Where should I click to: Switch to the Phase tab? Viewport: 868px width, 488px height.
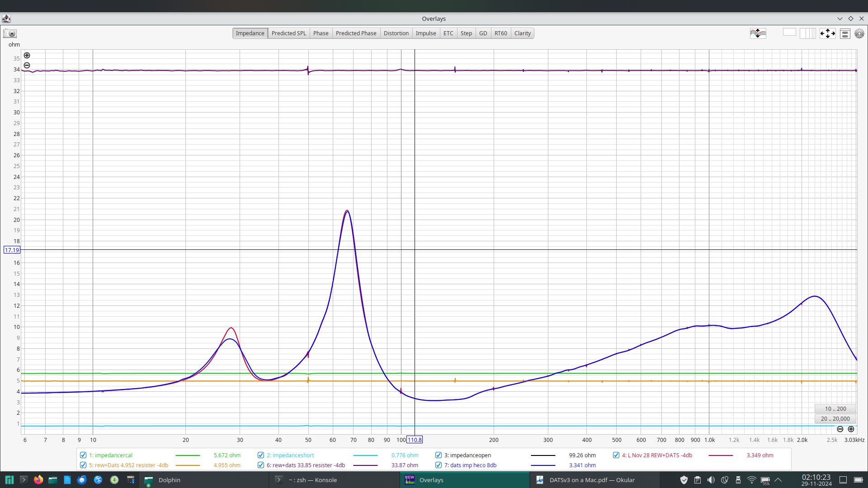pos(321,33)
